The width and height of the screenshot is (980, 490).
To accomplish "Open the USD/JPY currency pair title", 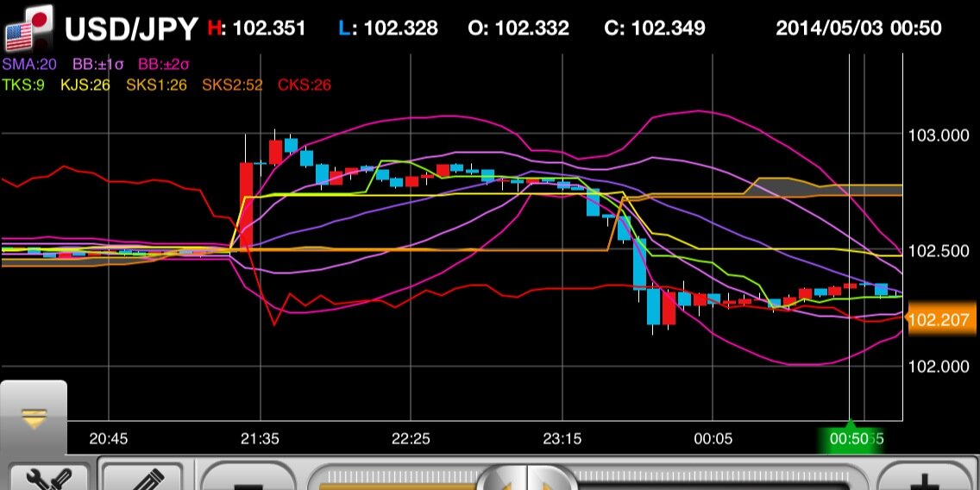I will [131, 28].
